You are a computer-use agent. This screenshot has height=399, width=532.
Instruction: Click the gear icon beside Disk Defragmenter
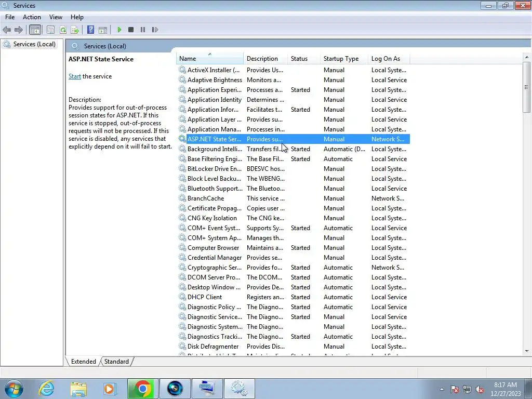pyautogui.click(x=182, y=347)
